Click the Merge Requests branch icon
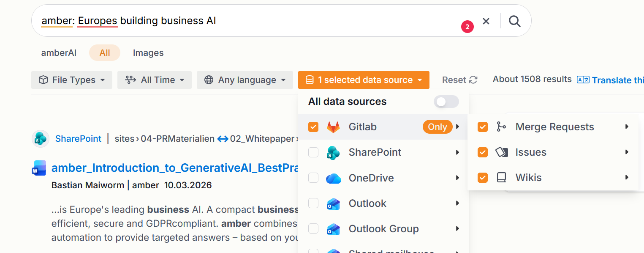Image resolution: width=644 pixels, height=253 pixels. (x=501, y=127)
